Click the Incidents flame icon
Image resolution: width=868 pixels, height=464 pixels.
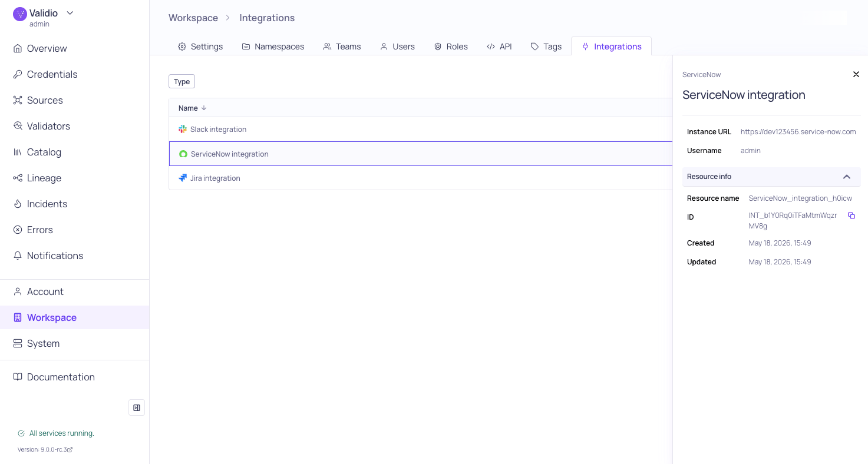point(18,204)
